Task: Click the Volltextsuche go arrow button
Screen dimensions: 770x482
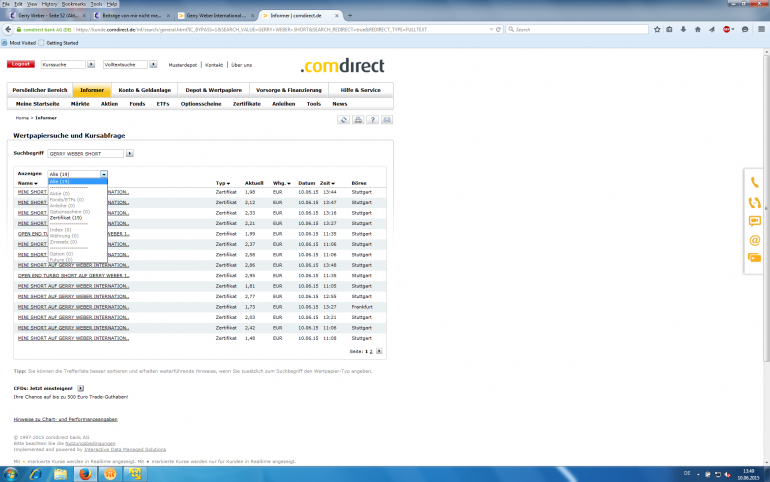Action: click(x=153, y=64)
